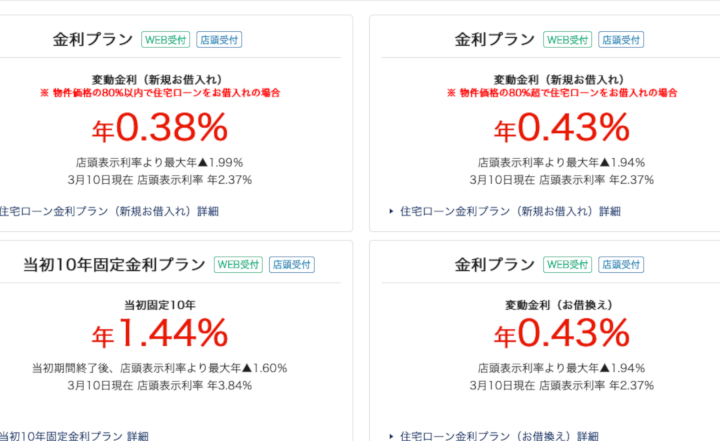The height and width of the screenshot is (441, 720).
Task: Click the 当初10年固定金利プラン card heading
Action: (114, 265)
